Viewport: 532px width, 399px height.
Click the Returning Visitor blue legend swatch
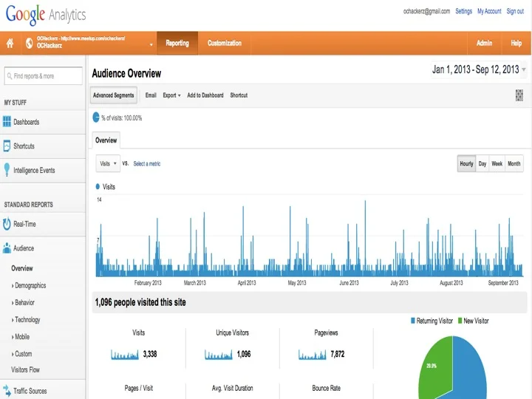413,321
